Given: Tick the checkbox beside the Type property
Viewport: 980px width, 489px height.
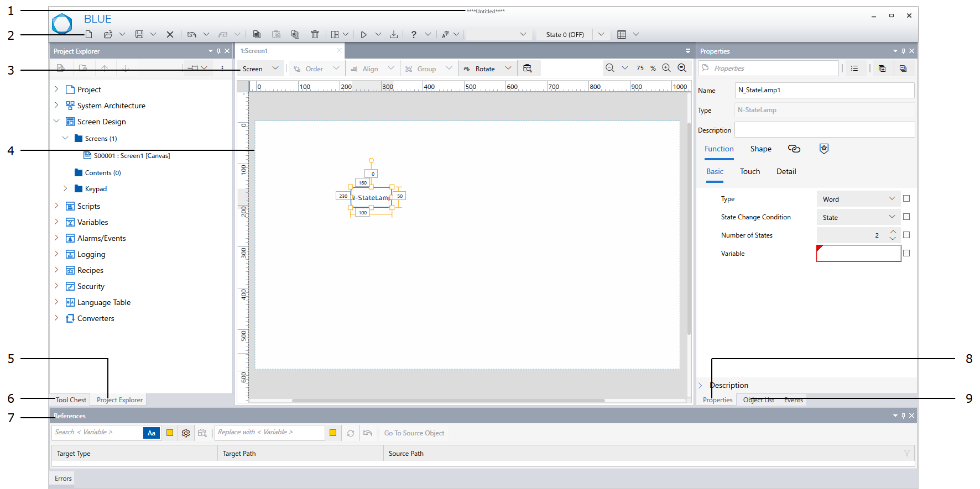Looking at the screenshot, I should click(x=906, y=198).
